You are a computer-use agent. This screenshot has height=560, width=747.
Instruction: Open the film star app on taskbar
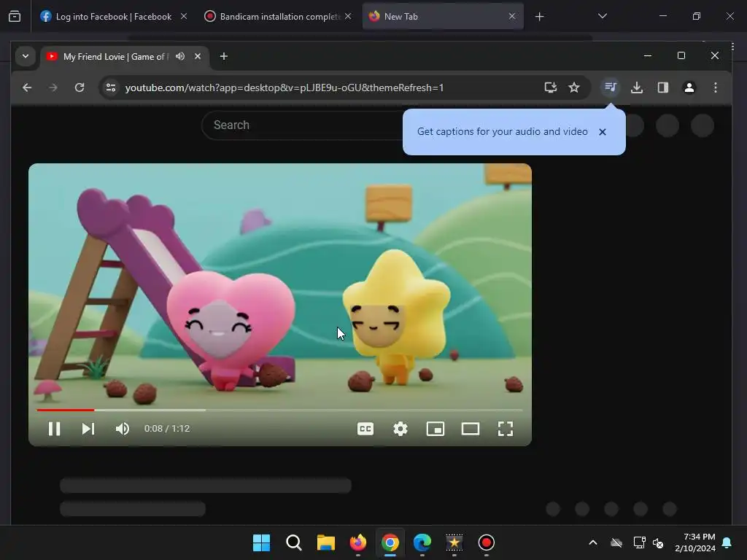pos(454,542)
